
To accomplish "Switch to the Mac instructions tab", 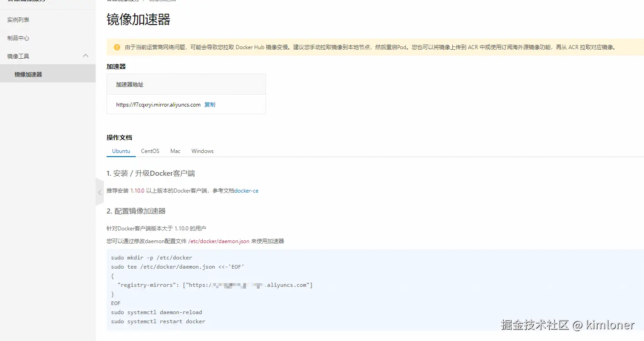I will pyautogui.click(x=175, y=151).
